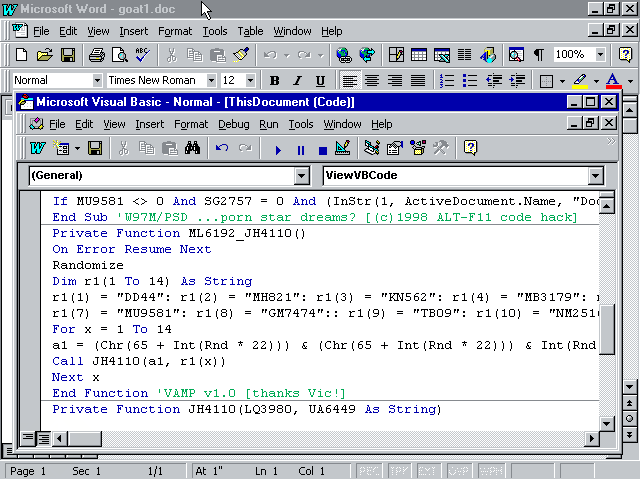Open Object Browser icon

click(x=418, y=148)
